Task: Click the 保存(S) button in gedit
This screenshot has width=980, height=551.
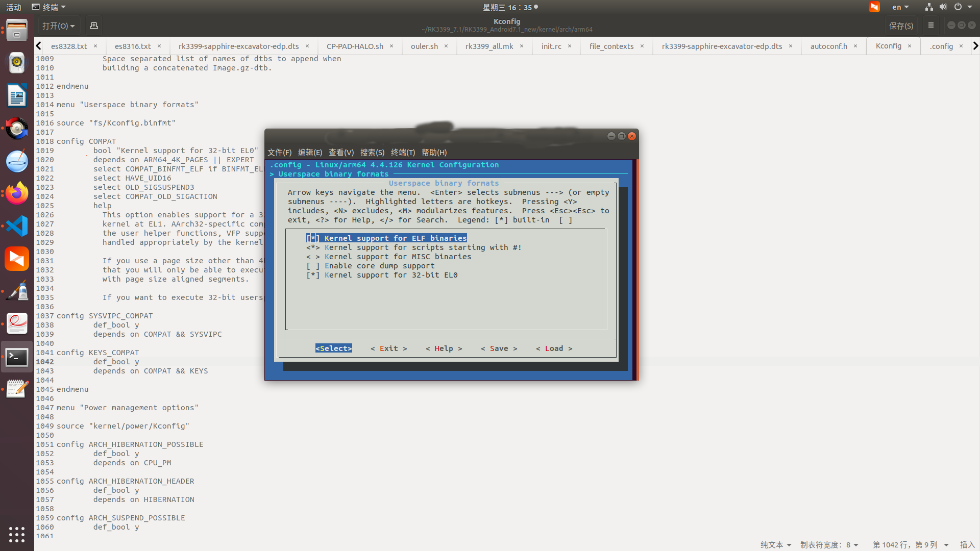Action: [901, 25]
